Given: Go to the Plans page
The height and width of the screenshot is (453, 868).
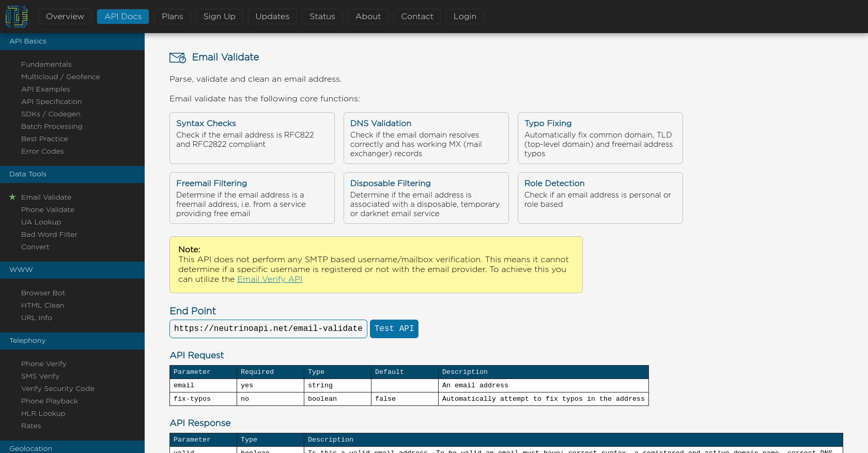Looking at the screenshot, I should 173,17.
